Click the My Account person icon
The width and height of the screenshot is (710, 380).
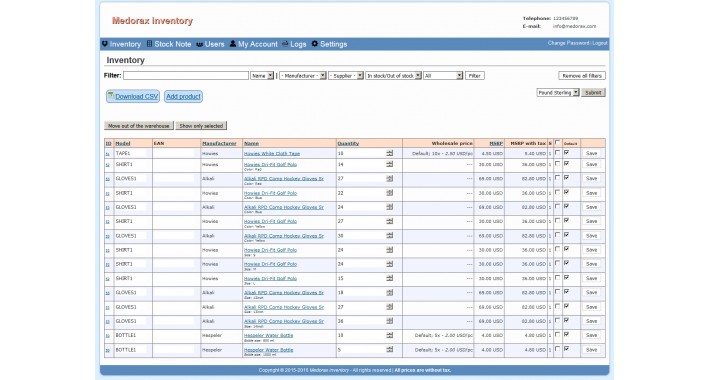point(233,43)
